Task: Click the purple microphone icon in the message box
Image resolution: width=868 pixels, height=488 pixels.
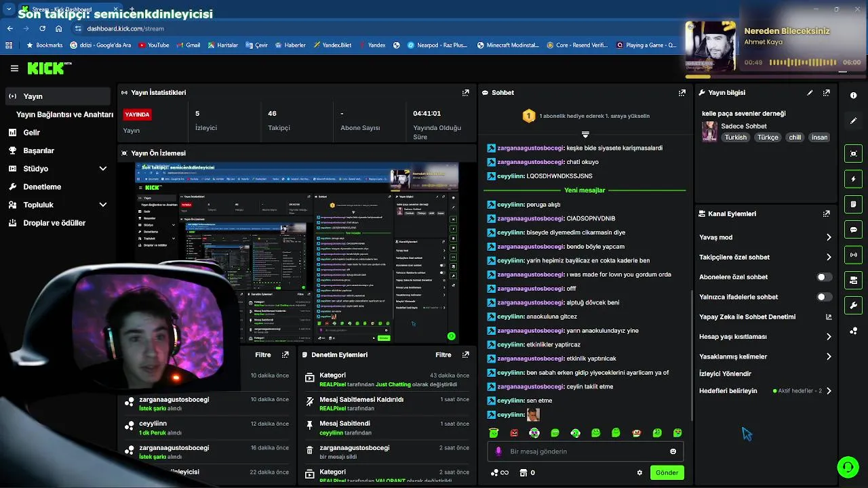Action: tap(498, 451)
